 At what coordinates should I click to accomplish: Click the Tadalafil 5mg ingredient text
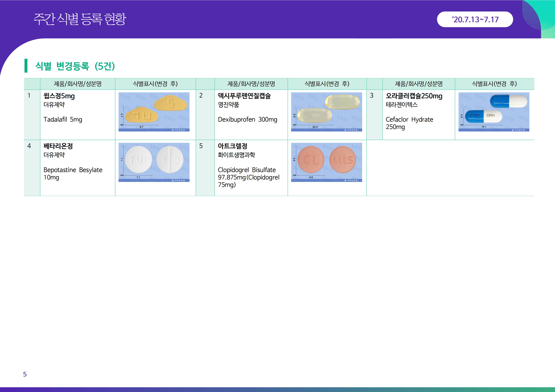[63, 119]
